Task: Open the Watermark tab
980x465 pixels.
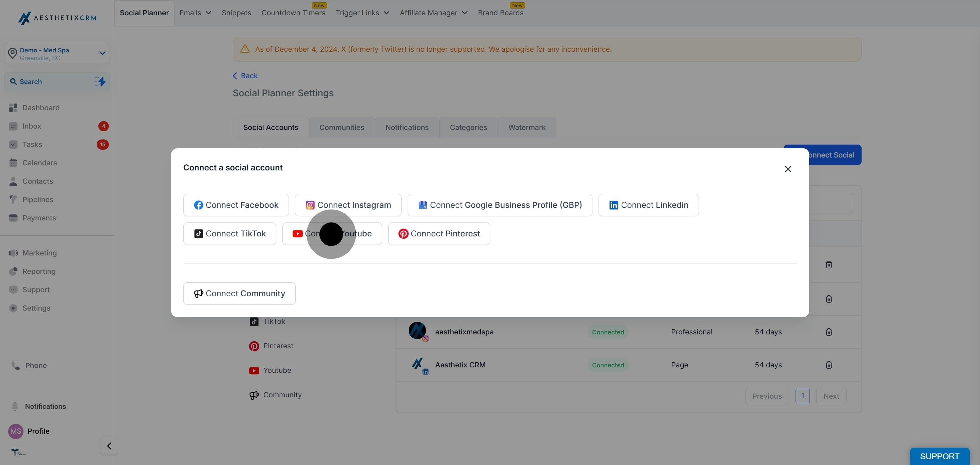Action: (527, 127)
